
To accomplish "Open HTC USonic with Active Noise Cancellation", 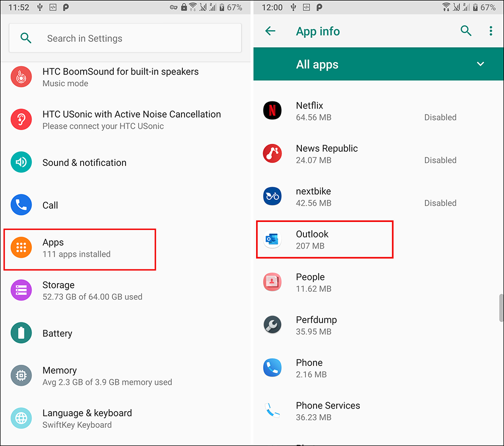I will click(125, 120).
